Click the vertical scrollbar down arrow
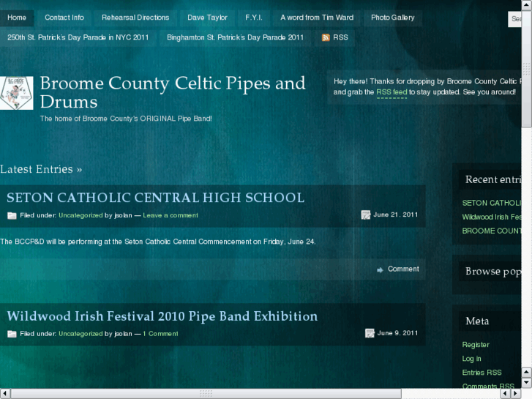 pyautogui.click(x=527, y=383)
